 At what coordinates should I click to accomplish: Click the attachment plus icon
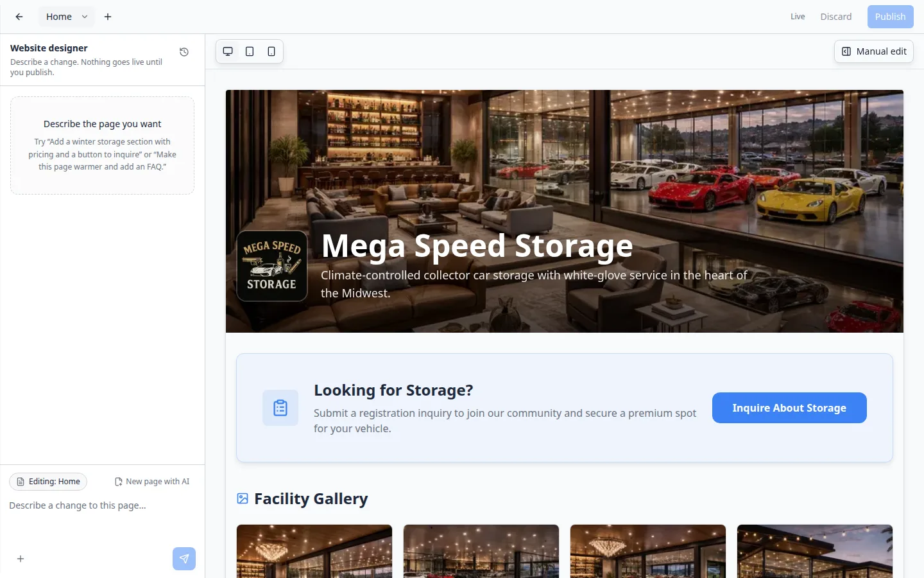click(x=21, y=559)
